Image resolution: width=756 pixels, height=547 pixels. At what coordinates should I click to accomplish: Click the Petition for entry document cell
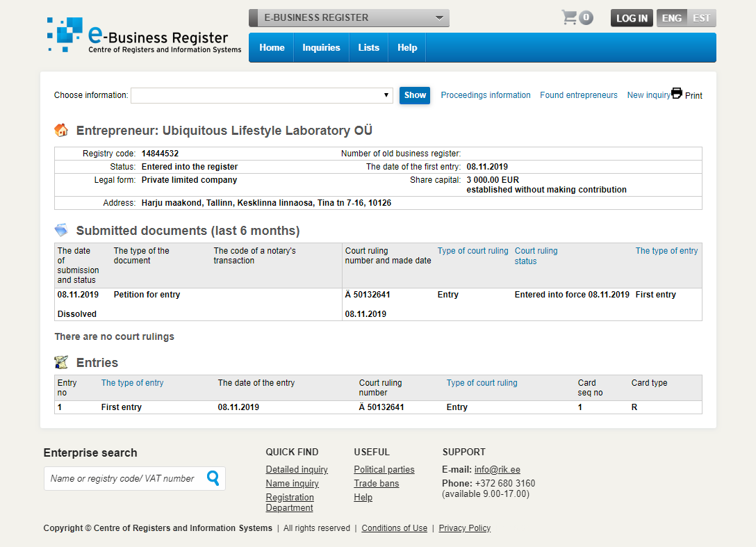[x=147, y=294]
